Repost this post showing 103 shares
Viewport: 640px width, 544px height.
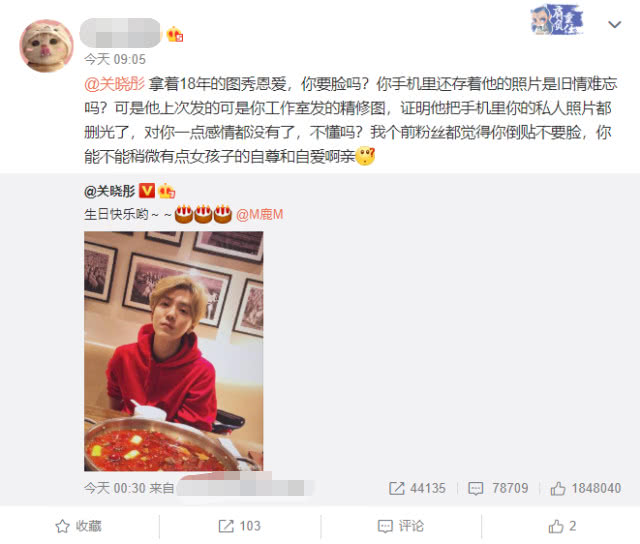[x=240, y=526]
